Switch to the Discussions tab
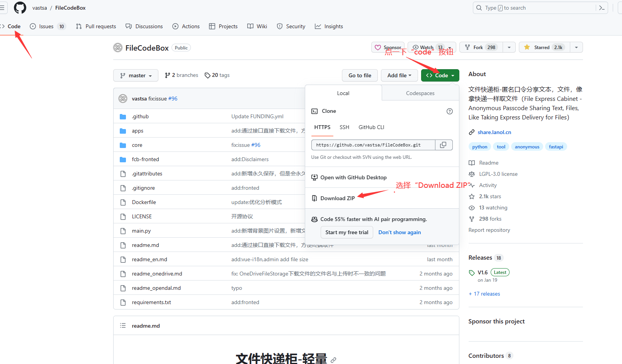The height and width of the screenshot is (364, 622). pyautogui.click(x=144, y=26)
